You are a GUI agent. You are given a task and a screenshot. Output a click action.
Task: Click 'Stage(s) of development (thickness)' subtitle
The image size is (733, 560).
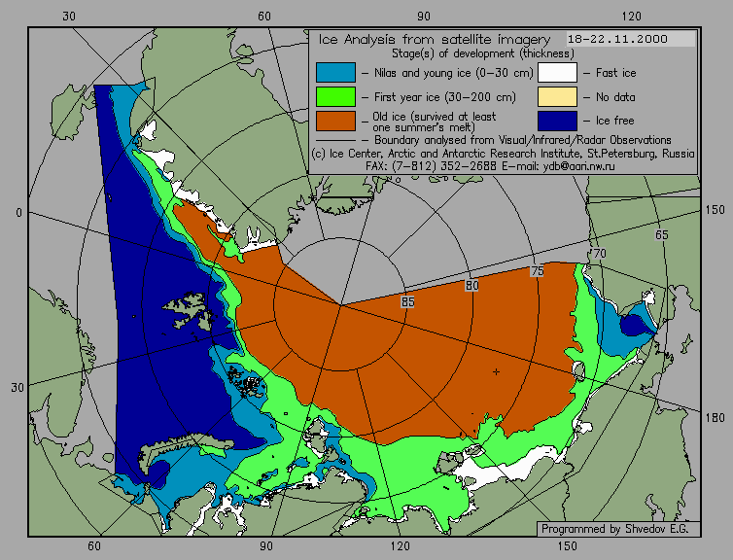tap(483, 53)
